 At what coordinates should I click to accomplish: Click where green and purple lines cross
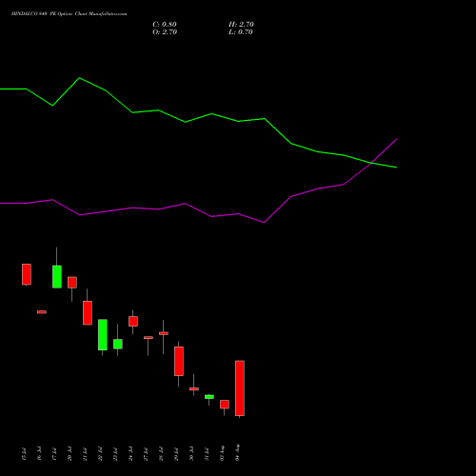coord(372,163)
